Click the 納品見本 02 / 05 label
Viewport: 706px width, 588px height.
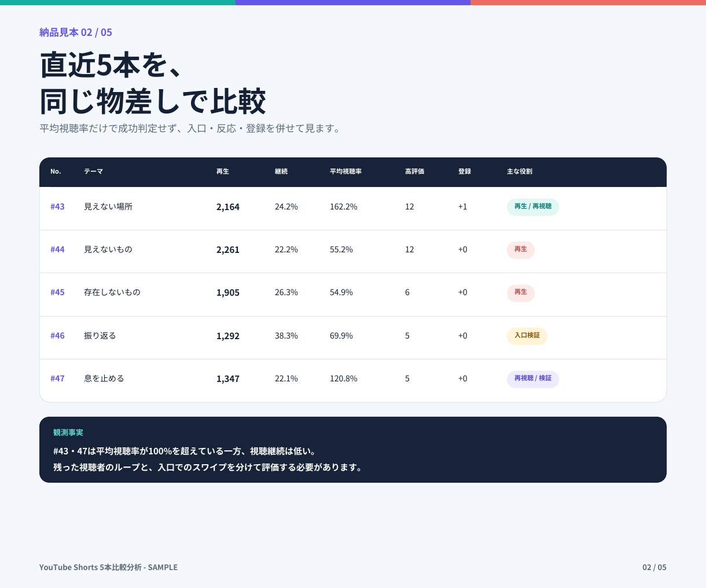tap(76, 32)
